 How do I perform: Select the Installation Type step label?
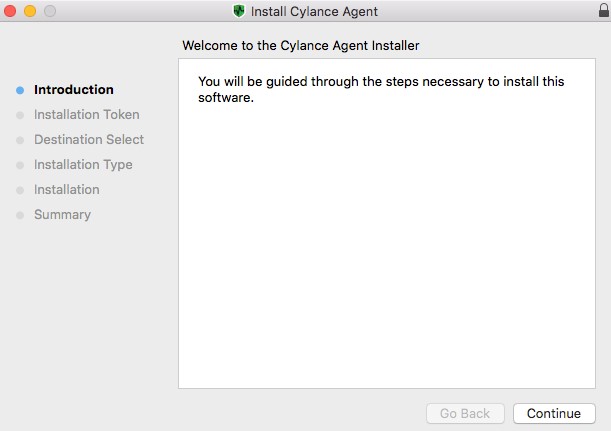tap(83, 165)
